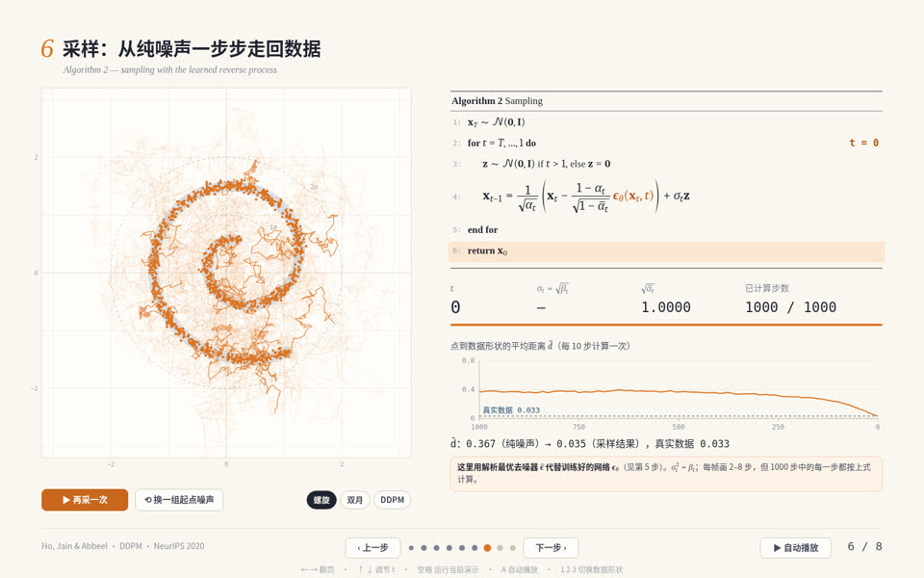The width and height of the screenshot is (924, 578).
Task: Click the '1.0000' sqrt alpha value
Action: (x=666, y=307)
